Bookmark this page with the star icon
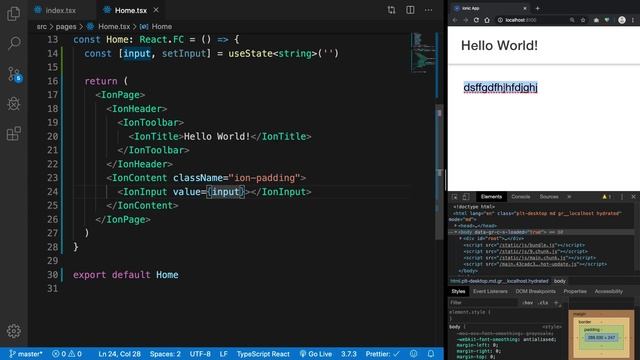Screen dimensions: 640x360 pos(583,20)
